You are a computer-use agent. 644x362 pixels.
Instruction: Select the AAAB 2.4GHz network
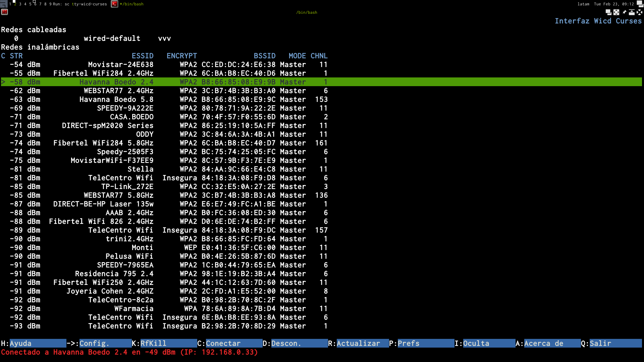(321, 213)
